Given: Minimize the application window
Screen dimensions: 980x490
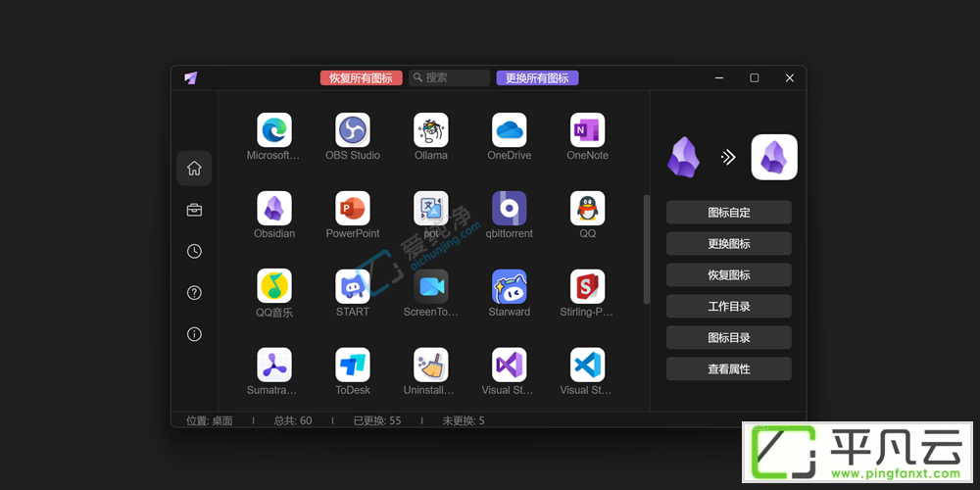Looking at the screenshot, I should point(719,78).
